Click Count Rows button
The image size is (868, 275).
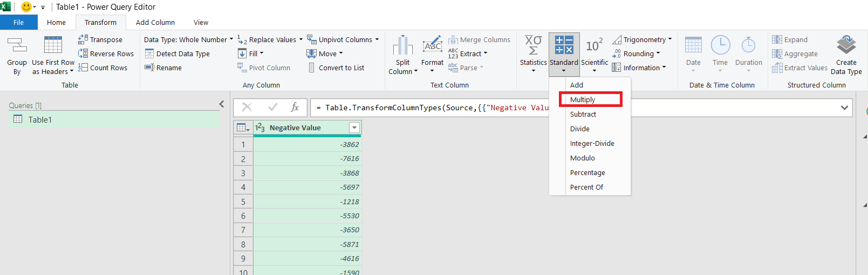pos(102,68)
